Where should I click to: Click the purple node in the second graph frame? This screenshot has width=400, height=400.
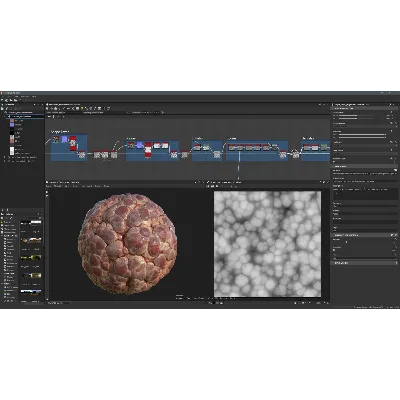pos(139,145)
